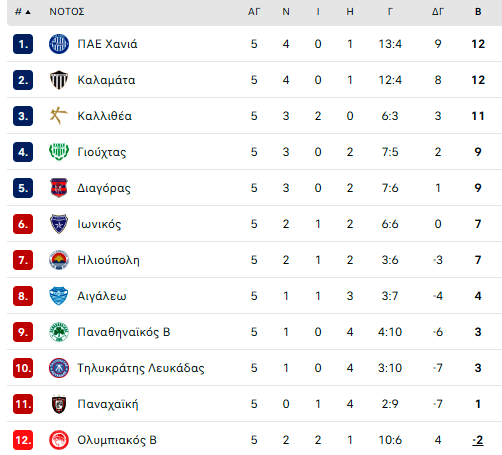Image resolution: width=502 pixels, height=455 pixels.
Task: Click the ΔΓ goal difference header
Action: click(x=438, y=12)
